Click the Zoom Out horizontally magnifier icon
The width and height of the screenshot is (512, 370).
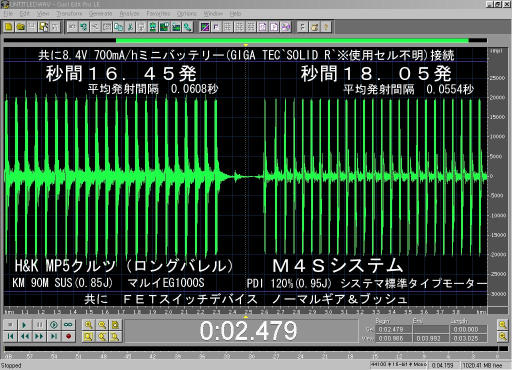[x=102, y=325]
